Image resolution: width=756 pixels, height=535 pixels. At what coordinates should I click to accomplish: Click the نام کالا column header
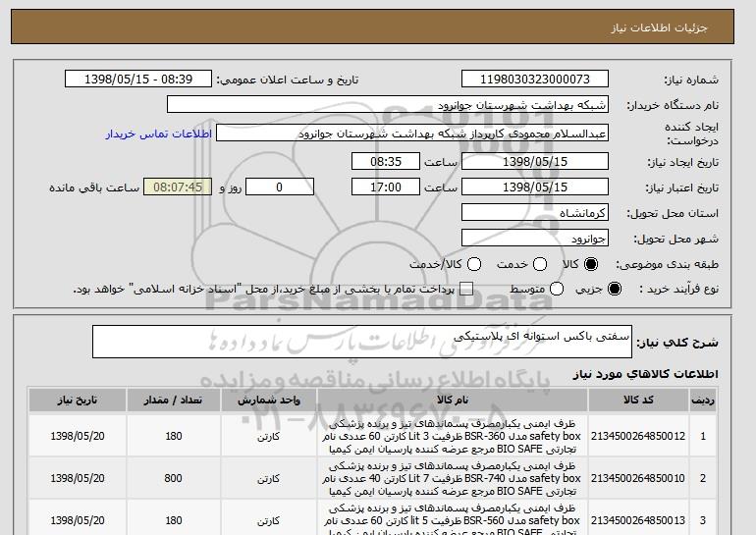pyautogui.click(x=453, y=401)
